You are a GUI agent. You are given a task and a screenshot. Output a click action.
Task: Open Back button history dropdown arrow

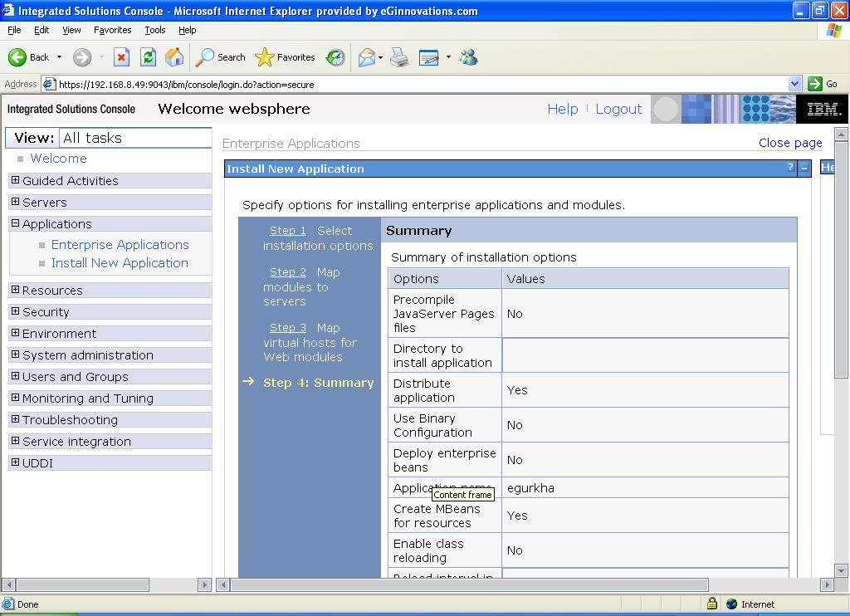(59, 57)
